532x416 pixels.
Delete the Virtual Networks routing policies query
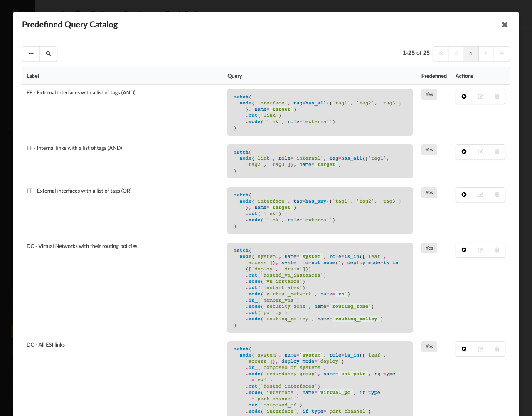pos(497,250)
